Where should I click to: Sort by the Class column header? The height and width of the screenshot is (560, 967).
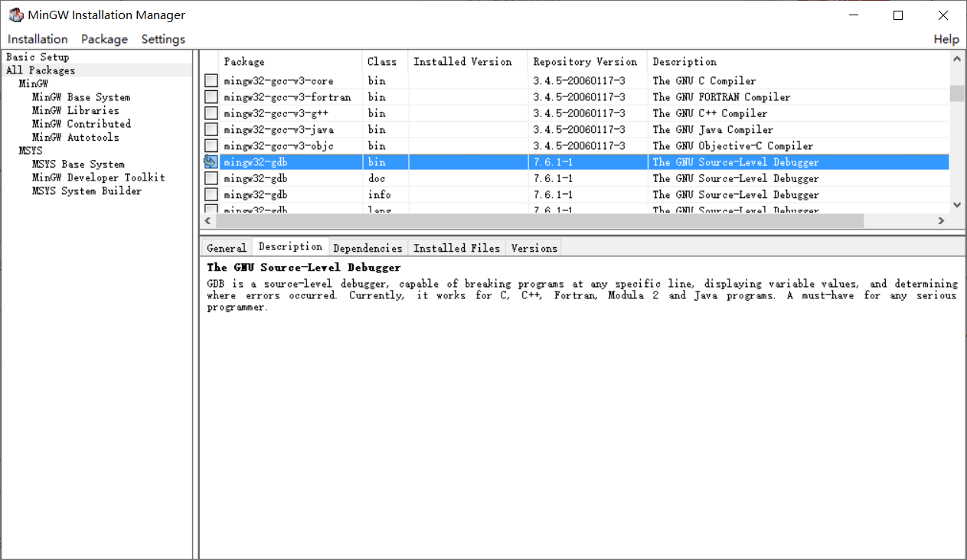click(385, 61)
